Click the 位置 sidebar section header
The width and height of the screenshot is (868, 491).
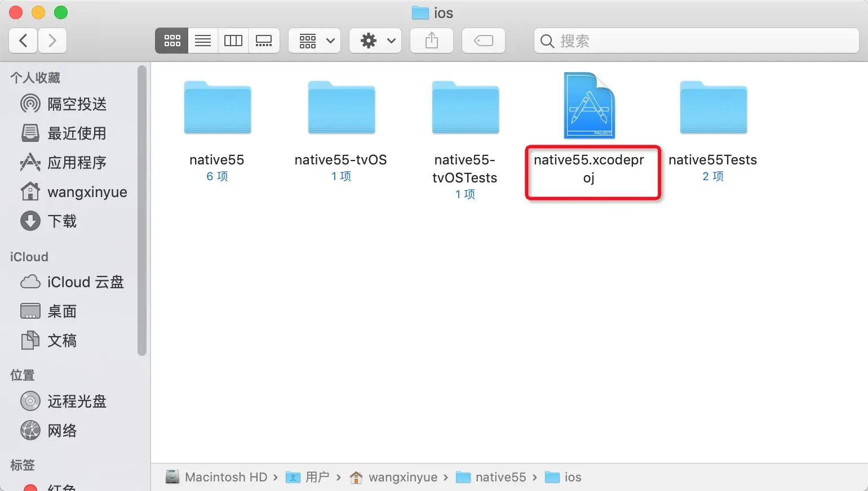click(23, 375)
